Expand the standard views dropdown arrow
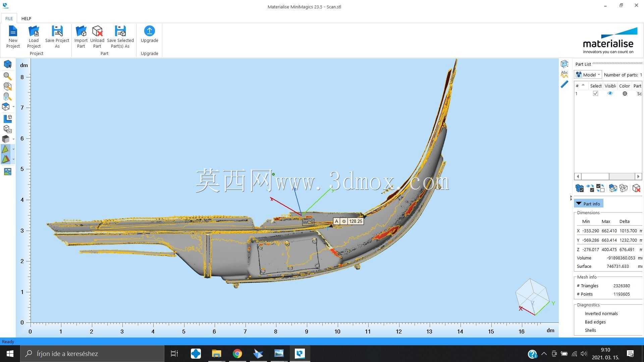The height and width of the screenshot is (362, 644). [13, 107]
